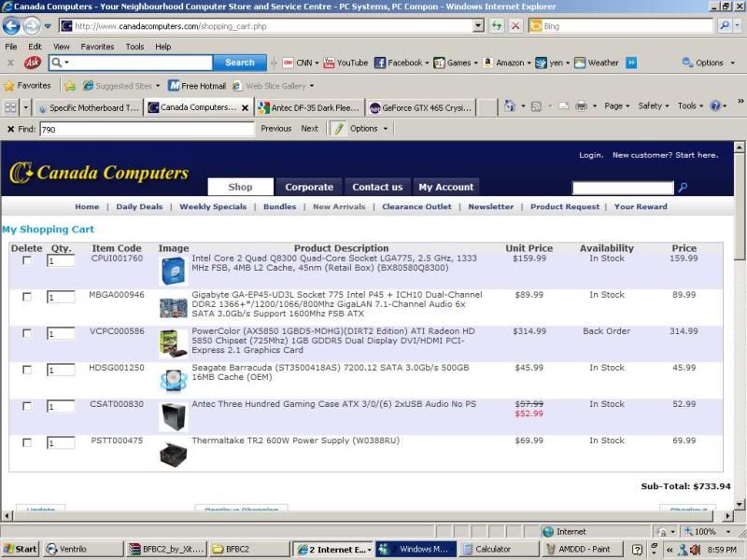Click quantity field for Seagate Barracuda
This screenshot has height=560, width=747.
61,370
